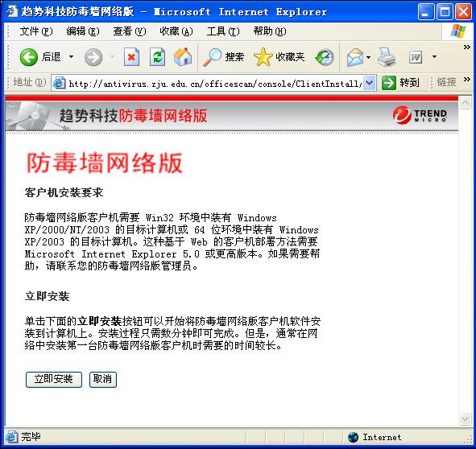Click the scrollbar up arrow
Viewport: 476px width, 449px height.
pyautogui.click(x=465, y=103)
